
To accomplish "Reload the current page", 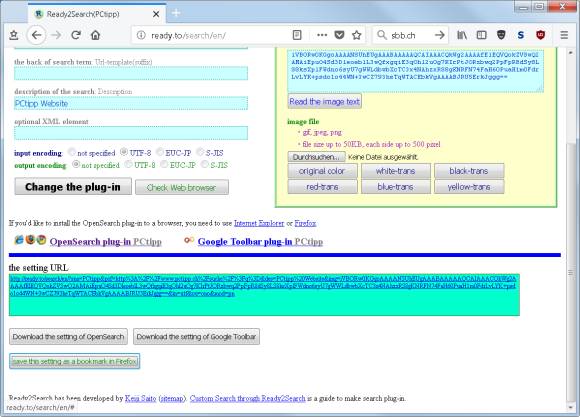I will (76, 35).
